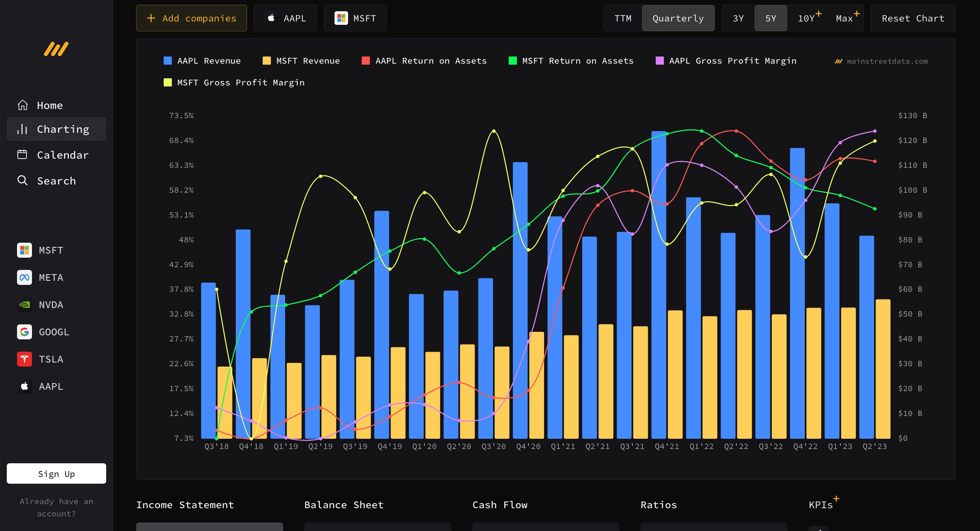Click Add companies button
980x531 pixels.
(191, 18)
